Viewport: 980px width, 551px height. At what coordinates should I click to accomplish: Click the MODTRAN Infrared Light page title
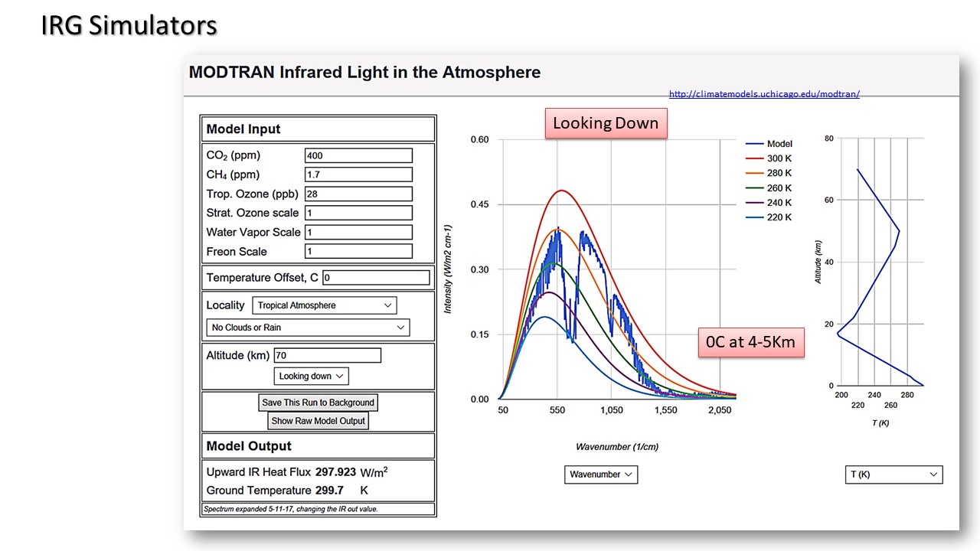coord(364,73)
